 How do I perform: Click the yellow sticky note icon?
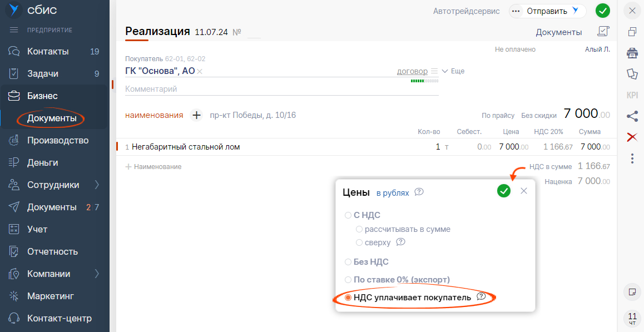click(x=632, y=292)
